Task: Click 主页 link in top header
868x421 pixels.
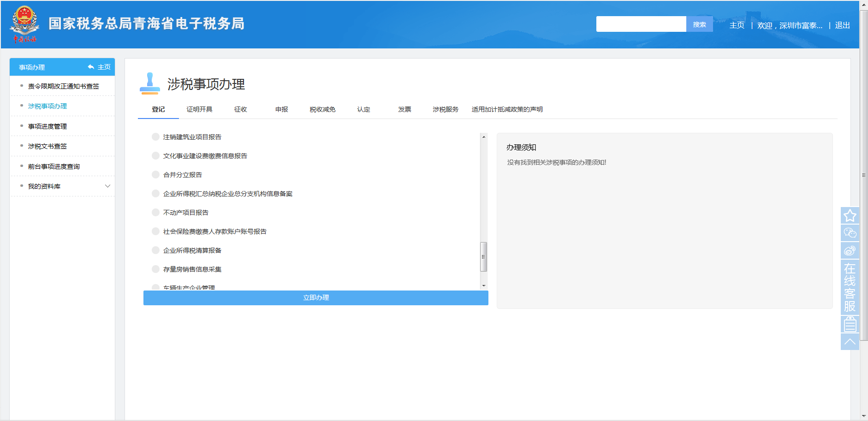Action: pyautogui.click(x=737, y=25)
